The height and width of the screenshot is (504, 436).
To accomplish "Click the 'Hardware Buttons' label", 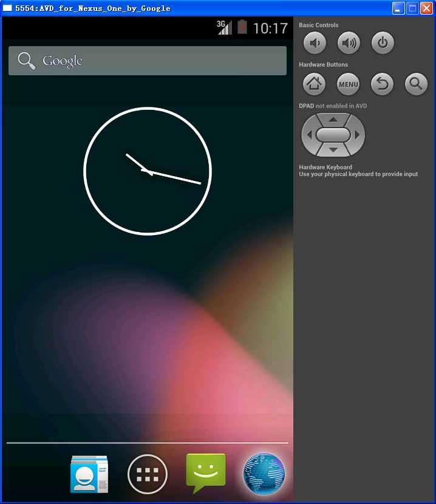I will pos(323,64).
